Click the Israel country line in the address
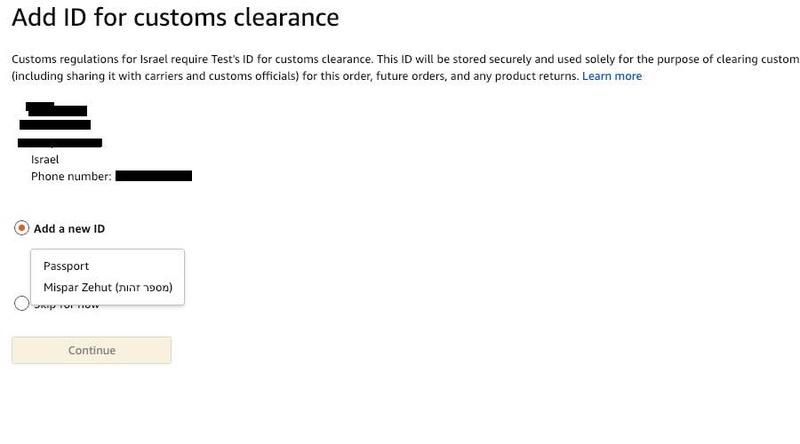Image resolution: width=800 pixels, height=444 pixels. [x=45, y=160]
